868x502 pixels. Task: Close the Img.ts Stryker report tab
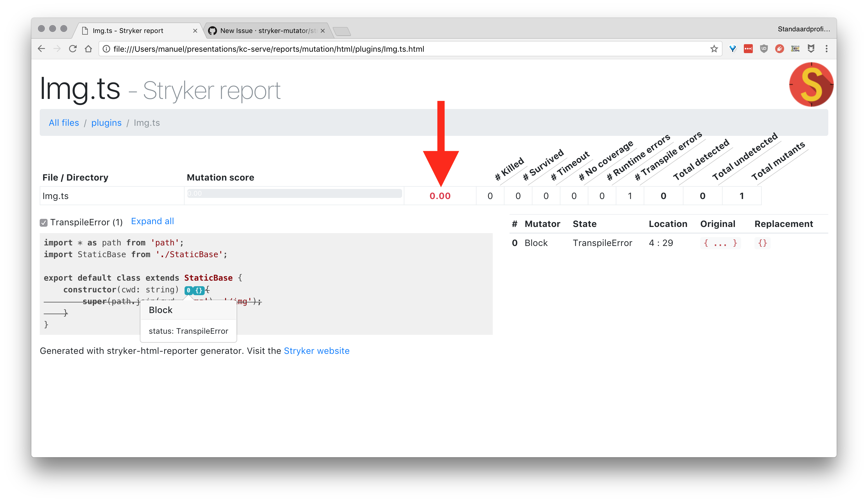195,31
